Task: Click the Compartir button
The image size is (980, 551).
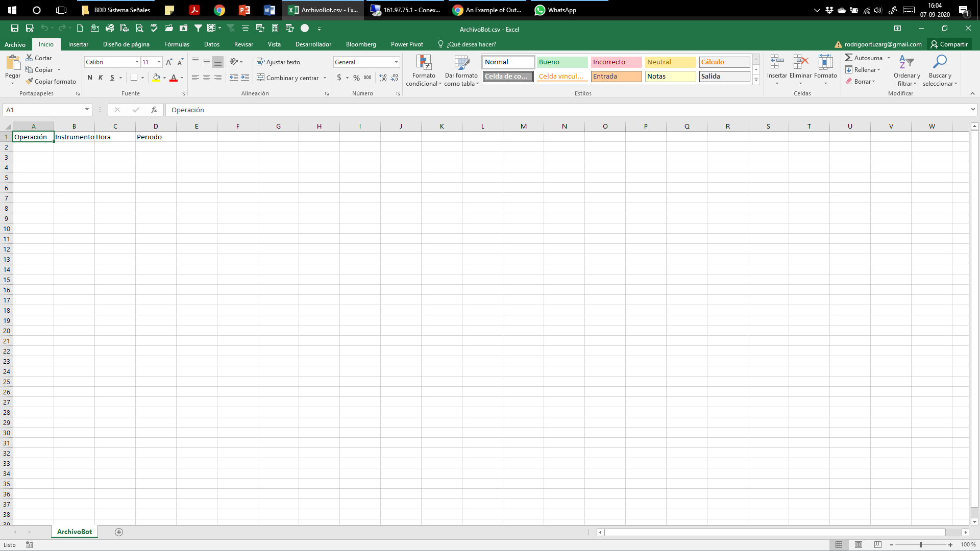Action: 949,44
